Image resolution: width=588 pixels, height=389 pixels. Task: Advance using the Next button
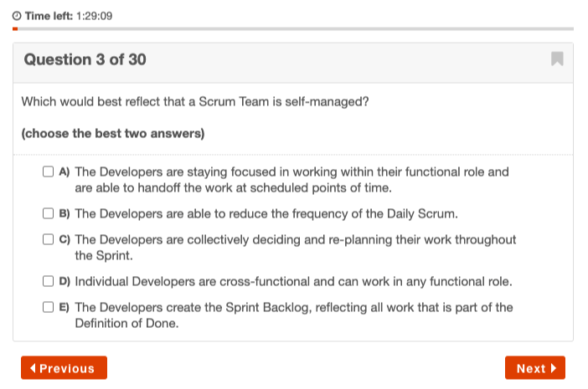coord(535,367)
